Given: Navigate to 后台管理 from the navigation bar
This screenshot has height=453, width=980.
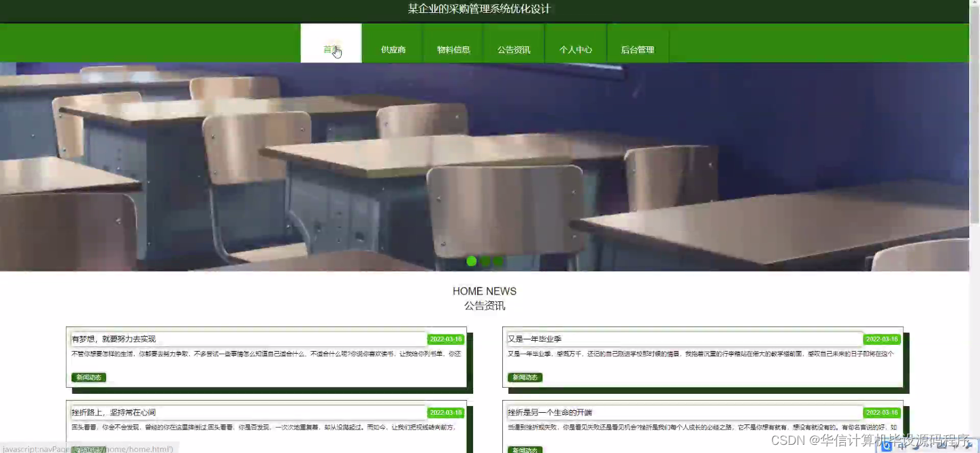Looking at the screenshot, I should coord(638,49).
